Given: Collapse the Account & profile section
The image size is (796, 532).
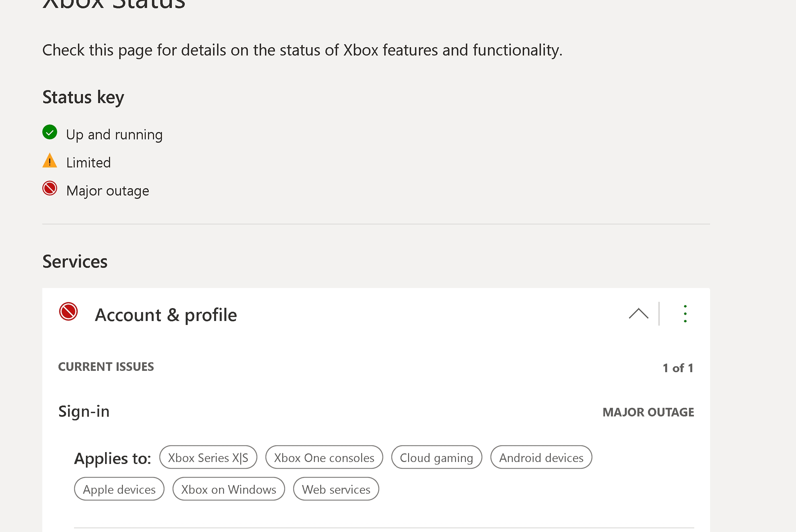Looking at the screenshot, I should [639, 314].
